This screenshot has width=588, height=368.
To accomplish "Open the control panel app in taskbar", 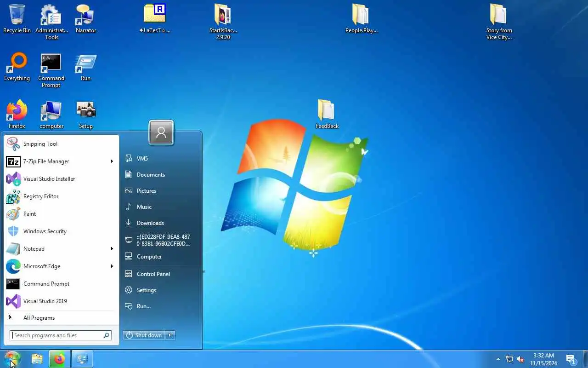I will pos(82,359).
